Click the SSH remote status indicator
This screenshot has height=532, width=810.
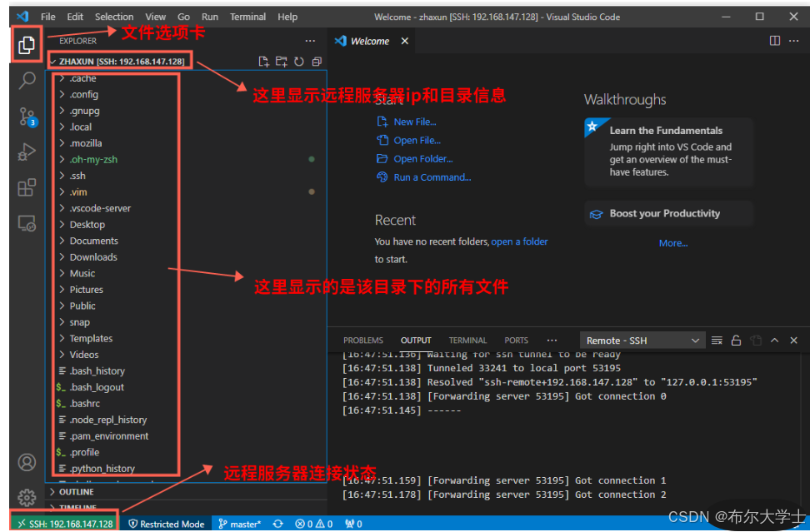click(x=64, y=524)
